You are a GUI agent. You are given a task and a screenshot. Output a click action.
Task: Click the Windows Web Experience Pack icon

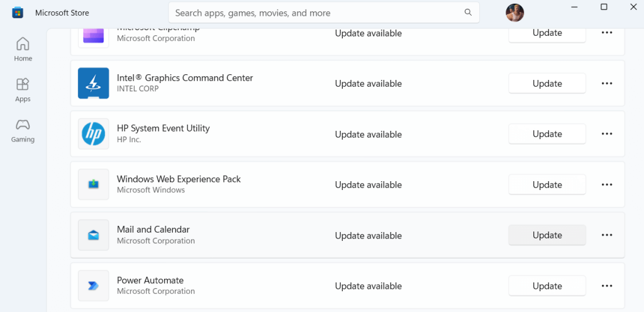(x=94, y=184)
